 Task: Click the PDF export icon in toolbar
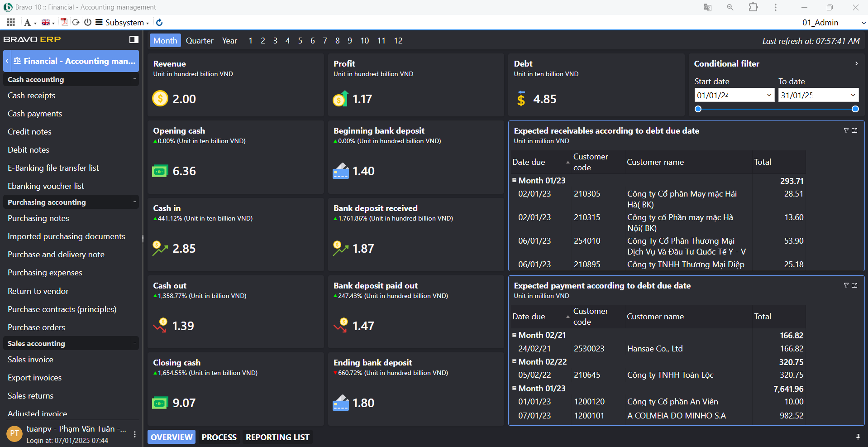64,22
